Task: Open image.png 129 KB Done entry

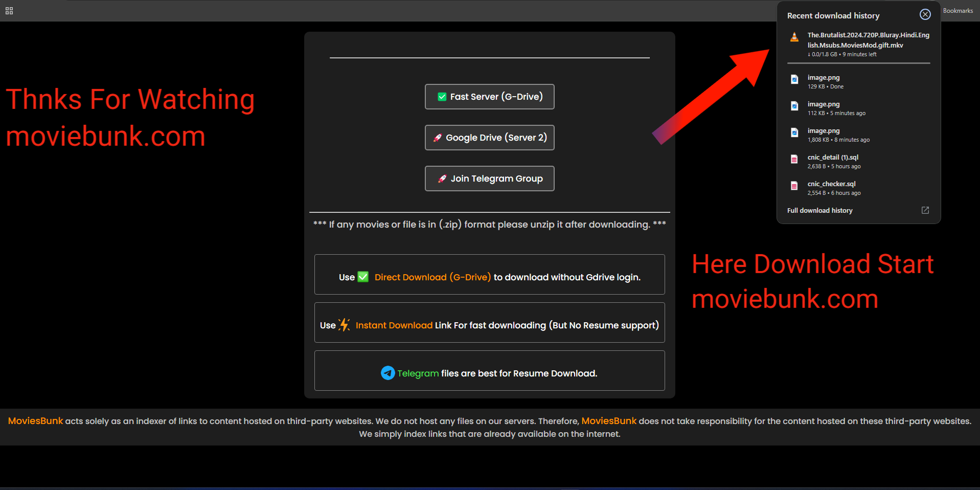Action: tap(858, 82)
